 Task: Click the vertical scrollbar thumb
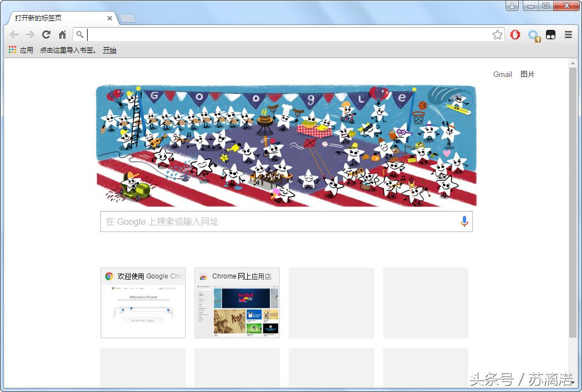[573, 202]
